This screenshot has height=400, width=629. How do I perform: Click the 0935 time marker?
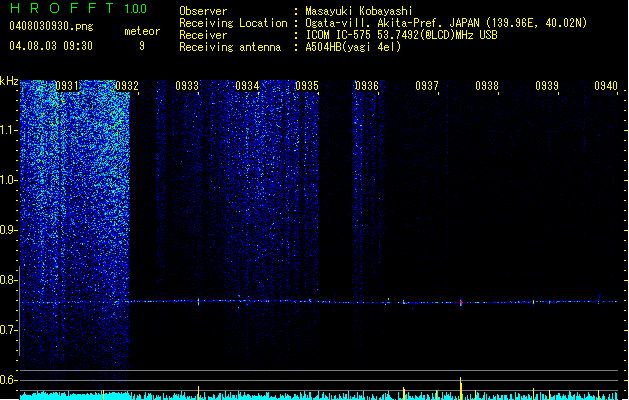[307, 86]
